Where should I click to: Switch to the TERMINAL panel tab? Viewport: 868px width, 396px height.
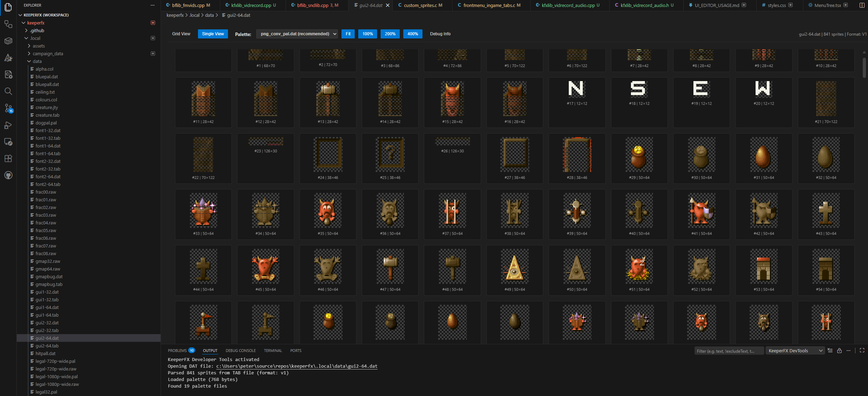(273, 351)
